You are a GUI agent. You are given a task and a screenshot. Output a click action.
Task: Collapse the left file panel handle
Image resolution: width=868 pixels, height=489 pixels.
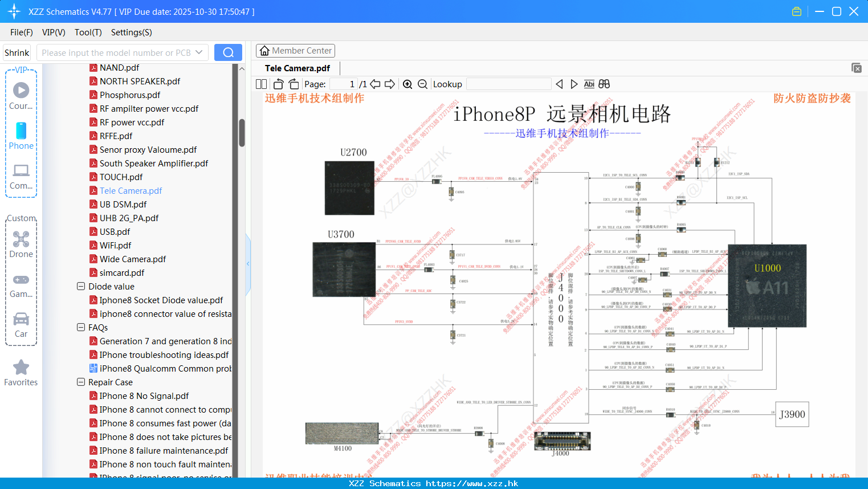pyautogui.click(x=248, y=263)
